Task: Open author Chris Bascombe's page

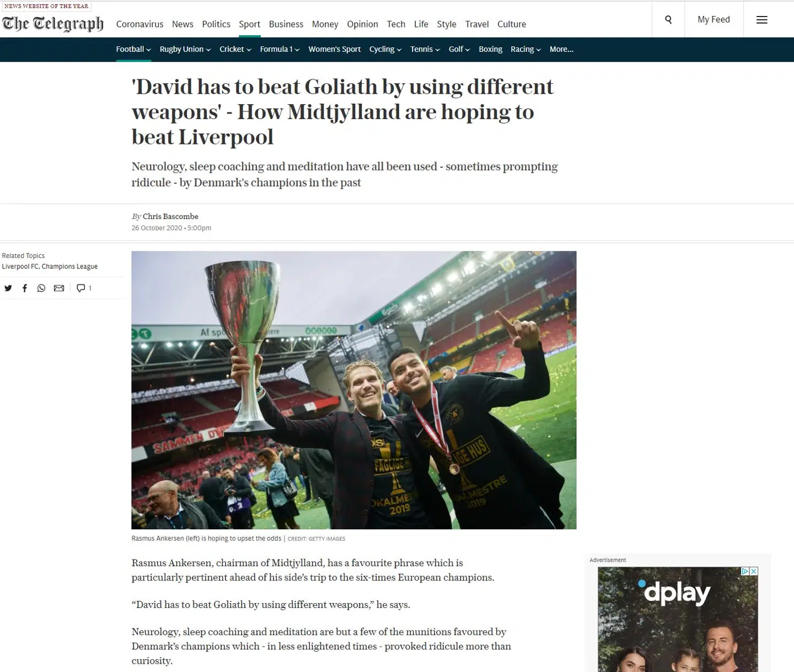Action: click(x=170, y=217)
